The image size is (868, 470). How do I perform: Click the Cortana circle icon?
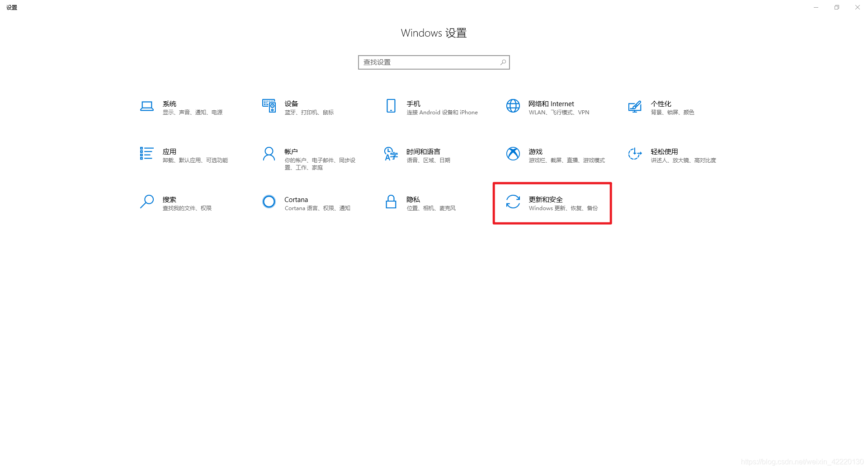click(269, 202)
